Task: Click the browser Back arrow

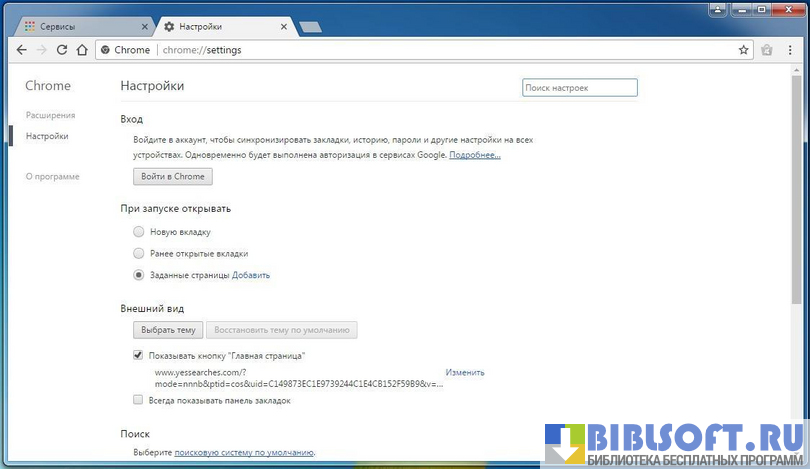Action: (22, 50)
